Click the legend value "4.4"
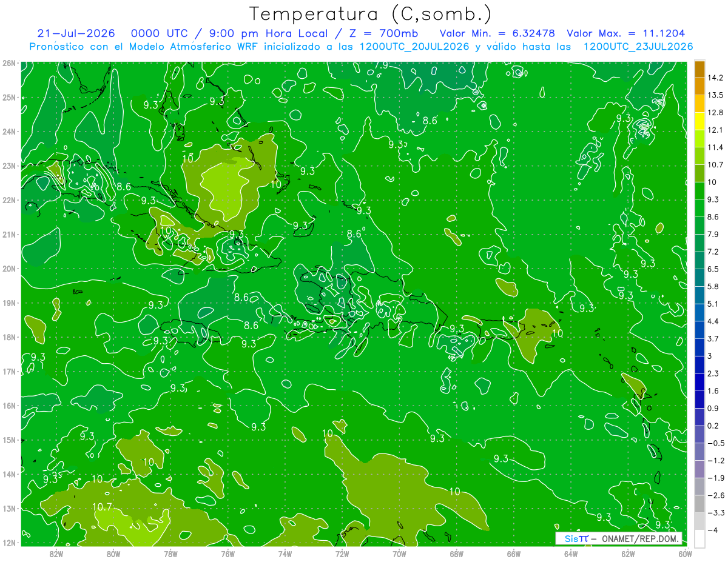 coord(713,321)
